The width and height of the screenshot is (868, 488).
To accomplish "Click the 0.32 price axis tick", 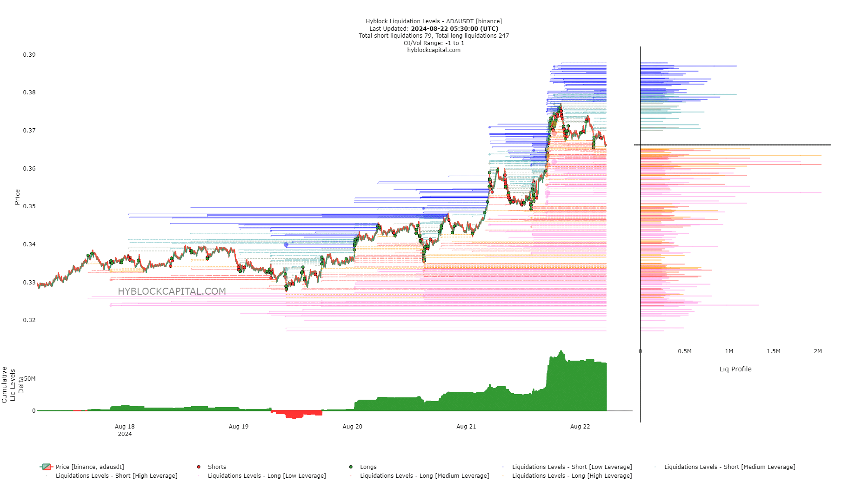I will (29, 320).
